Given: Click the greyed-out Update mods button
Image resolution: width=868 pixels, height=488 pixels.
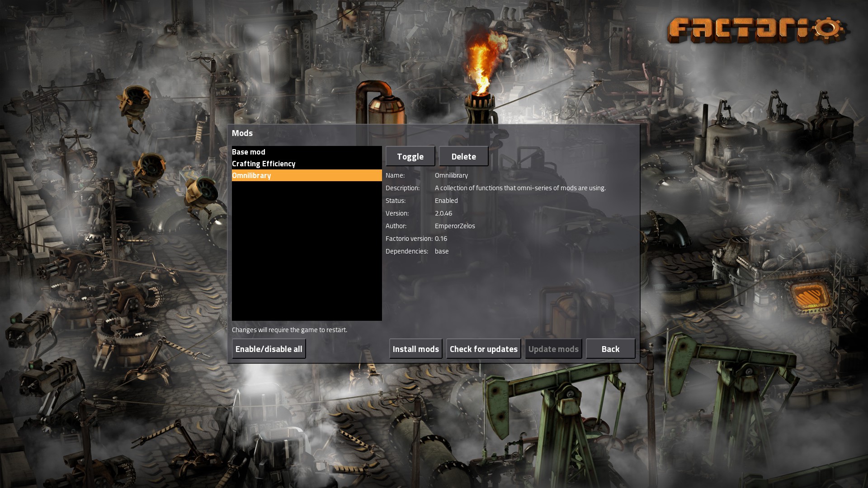Looking at the screenshot, I should tap(553, 349).
